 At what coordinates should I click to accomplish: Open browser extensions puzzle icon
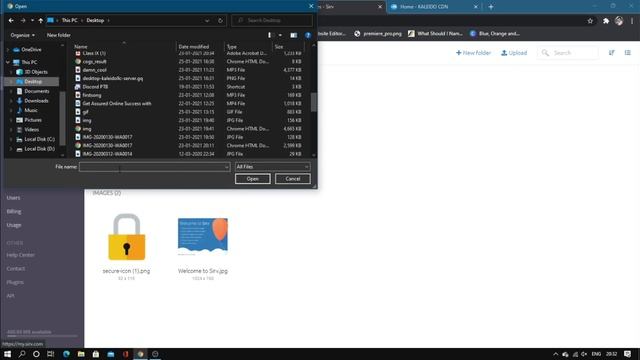pos(606,21)
